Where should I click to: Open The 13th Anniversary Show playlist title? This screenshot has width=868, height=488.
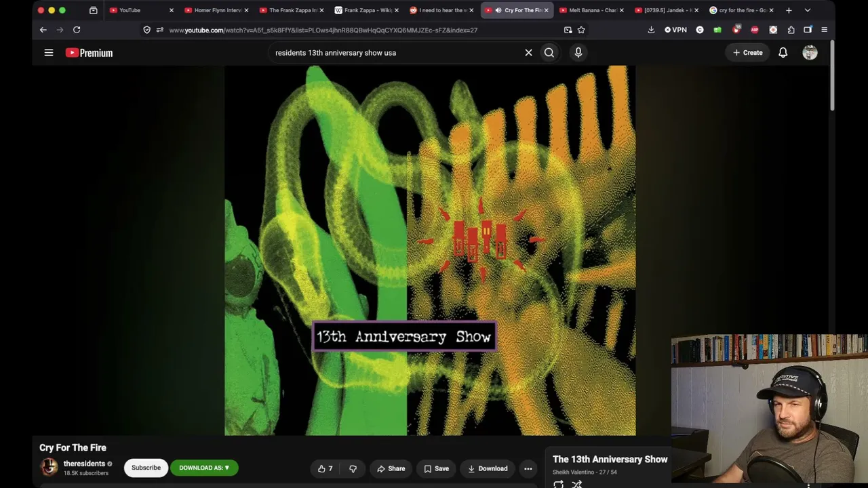tap(610, 460)
